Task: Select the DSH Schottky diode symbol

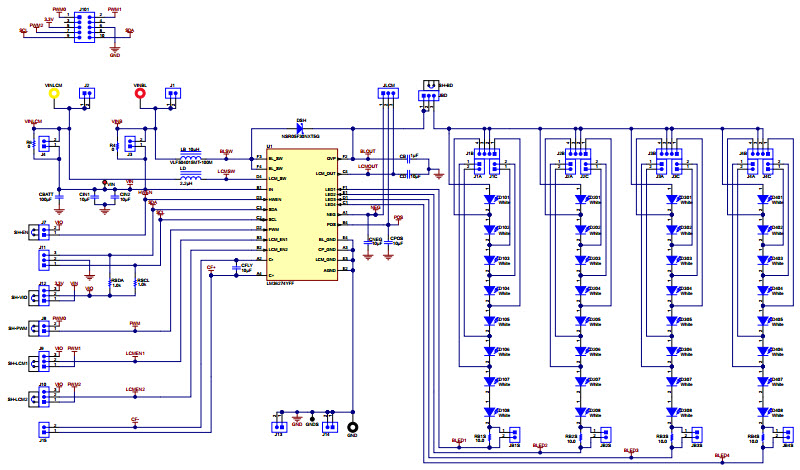Action: [300, 129]
